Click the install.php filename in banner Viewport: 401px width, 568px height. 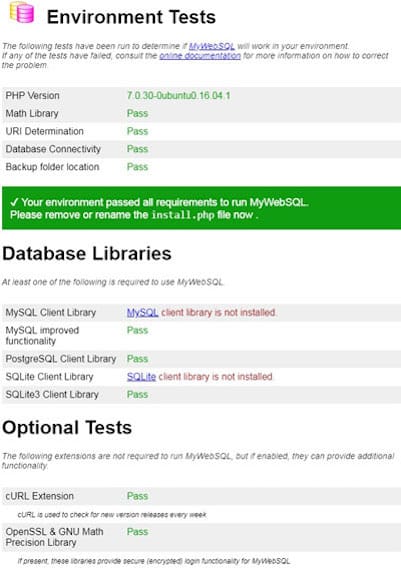[x=183, y=215]
